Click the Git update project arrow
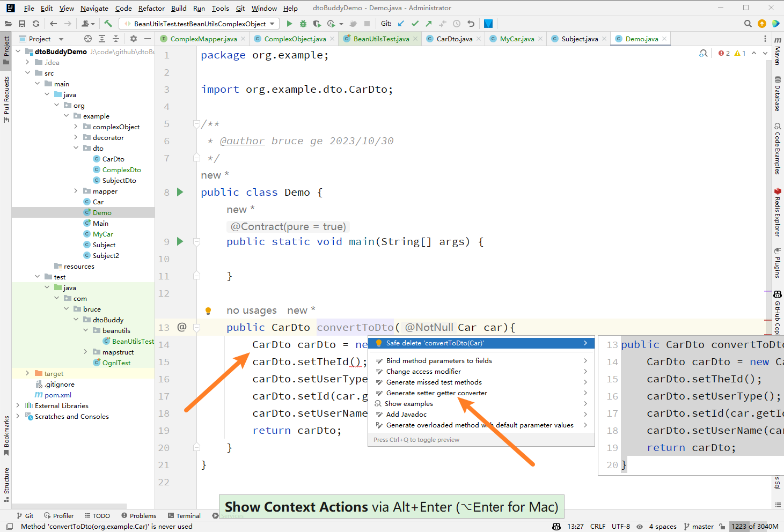 coord(401,24)
